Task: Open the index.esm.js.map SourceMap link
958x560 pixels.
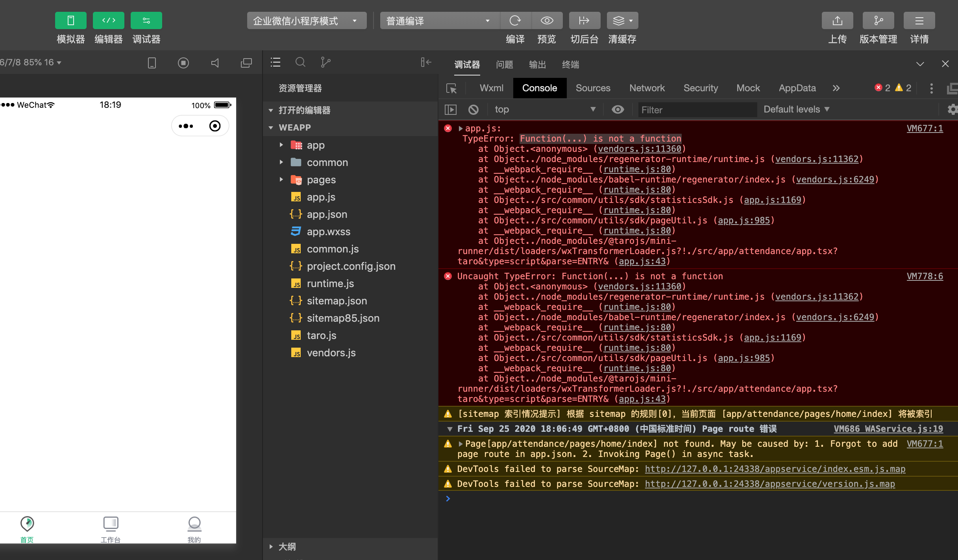Action: coord(775,469)
